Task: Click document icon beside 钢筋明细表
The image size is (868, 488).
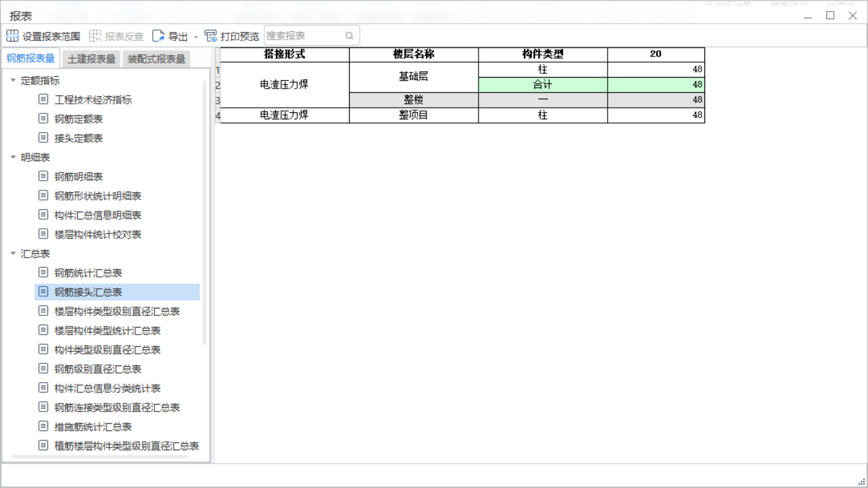Action: click(x=44, y=176)
